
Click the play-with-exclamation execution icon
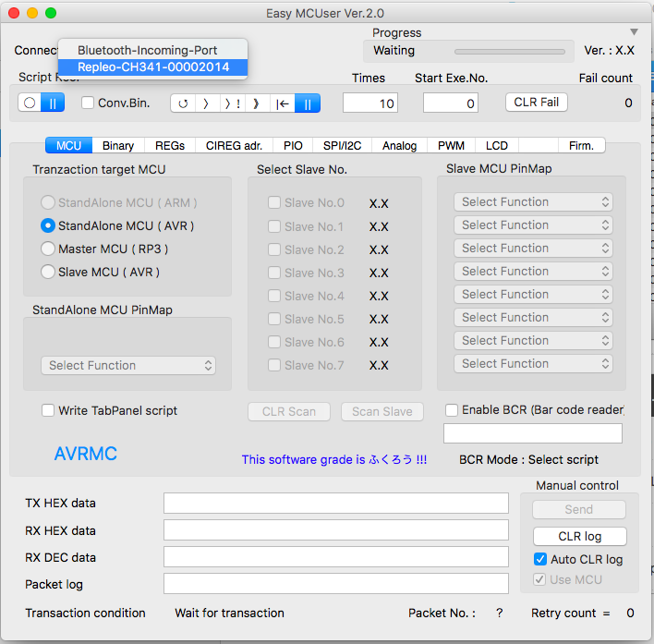click(233, 103)
